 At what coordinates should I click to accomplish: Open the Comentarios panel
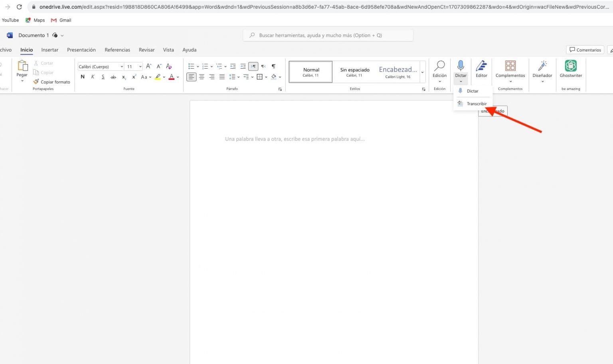(x=585, y=49)
